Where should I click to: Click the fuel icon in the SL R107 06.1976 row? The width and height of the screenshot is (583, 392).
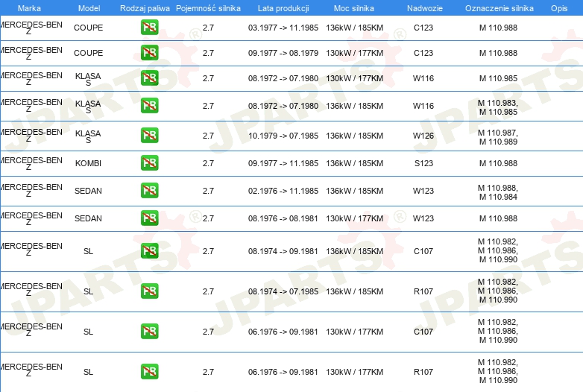tap(149, 372)
